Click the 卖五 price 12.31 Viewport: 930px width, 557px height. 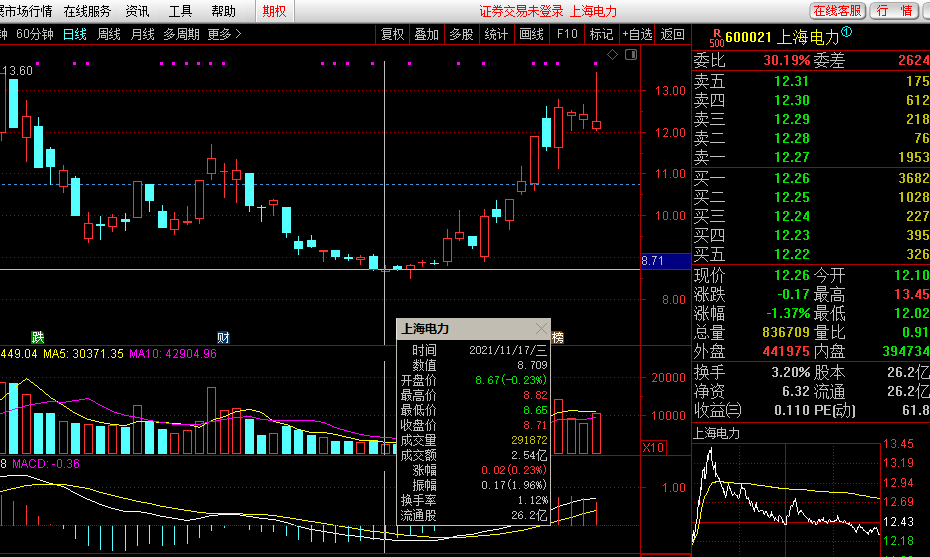coord(792,81)
